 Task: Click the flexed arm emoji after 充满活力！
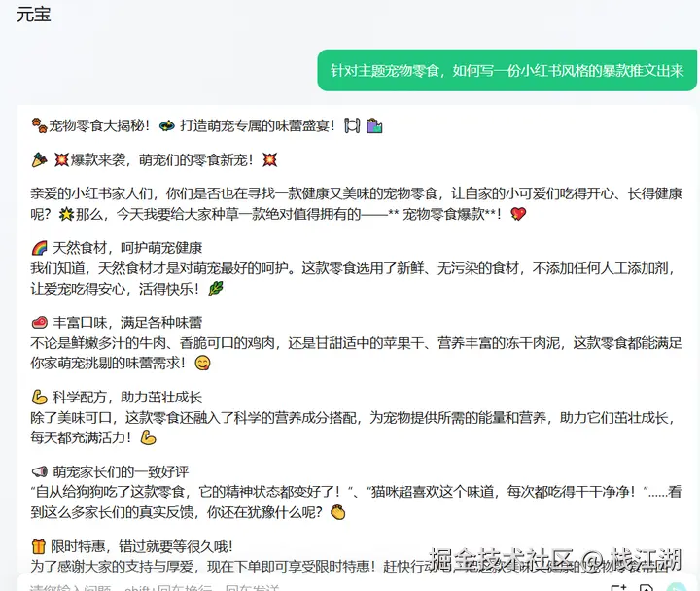click(148, 437)
